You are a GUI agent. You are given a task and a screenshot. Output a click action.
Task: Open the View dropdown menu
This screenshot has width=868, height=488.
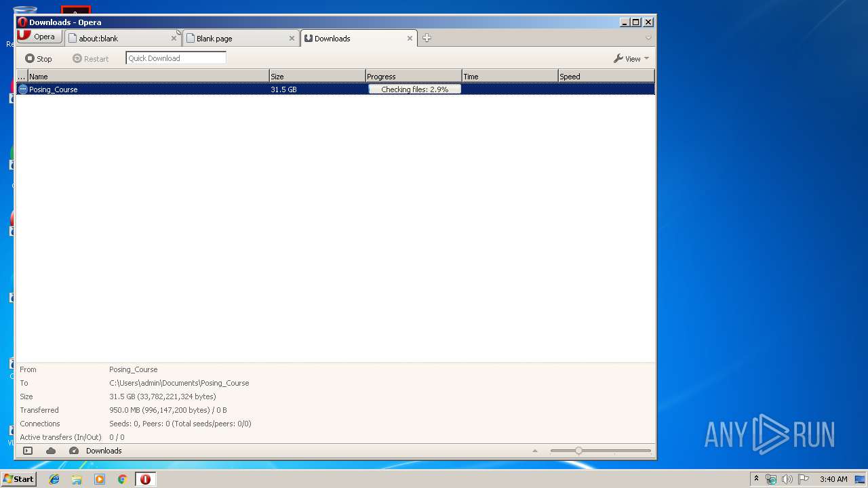[631, 58]
